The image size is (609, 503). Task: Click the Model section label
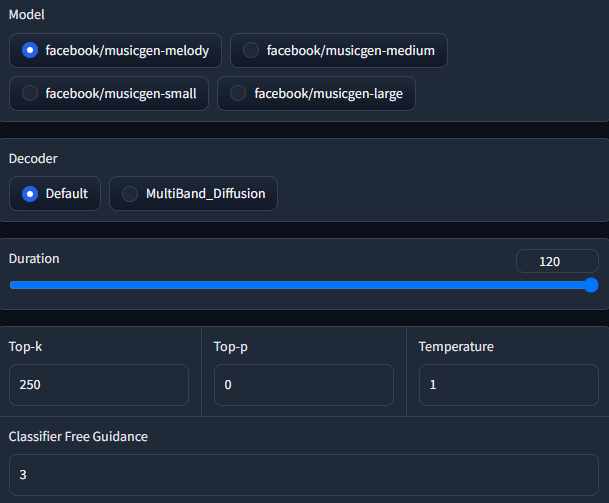coord(27,15)
